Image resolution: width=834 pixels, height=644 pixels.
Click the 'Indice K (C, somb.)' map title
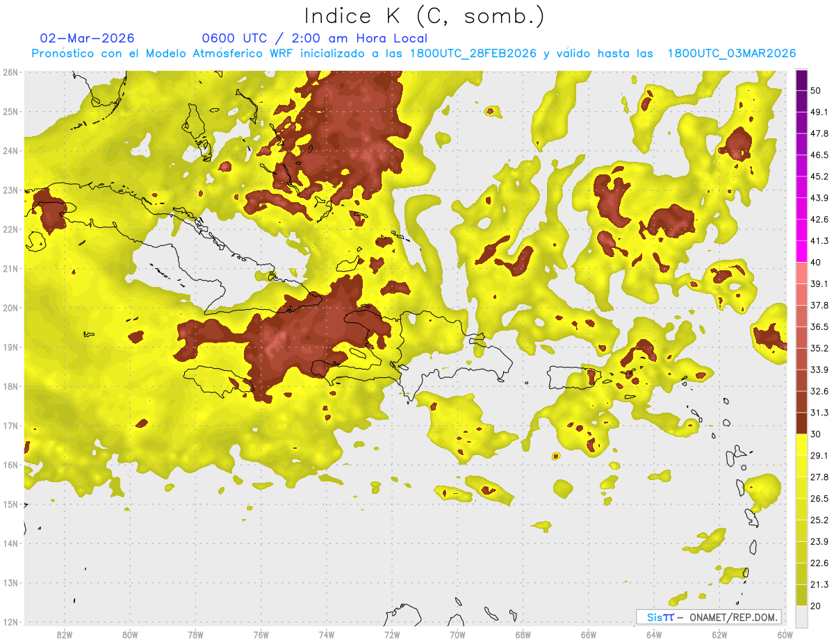(425, 15)
